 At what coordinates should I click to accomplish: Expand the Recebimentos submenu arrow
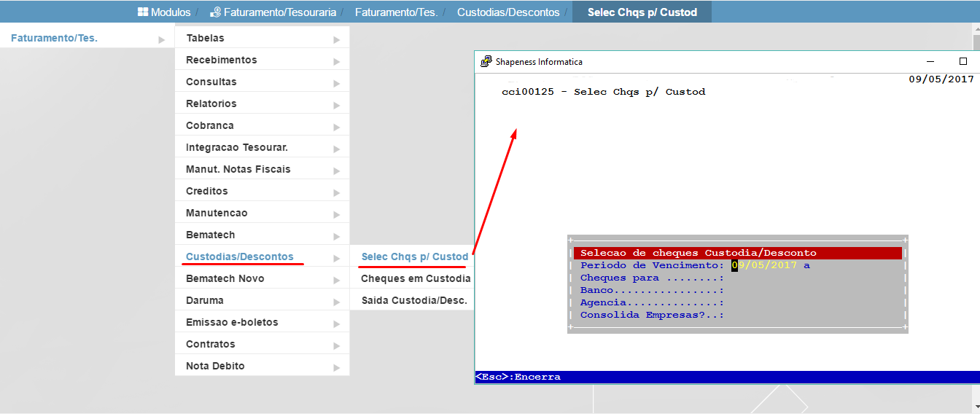coord(337,61)
